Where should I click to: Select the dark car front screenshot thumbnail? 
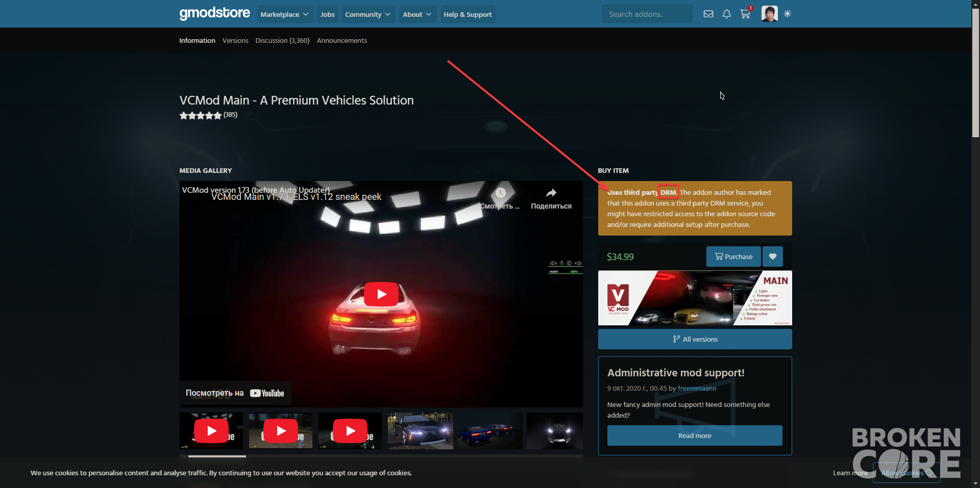pos(421,431)
